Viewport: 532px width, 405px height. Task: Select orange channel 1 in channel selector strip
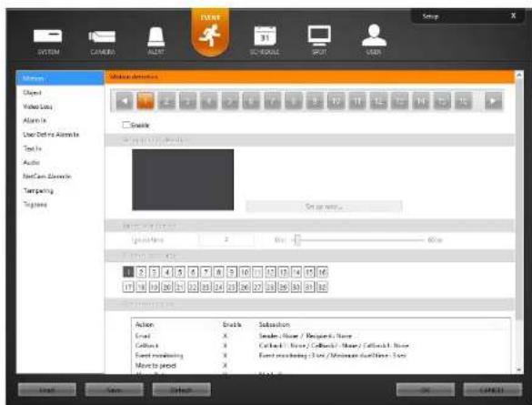coord(146,101)
